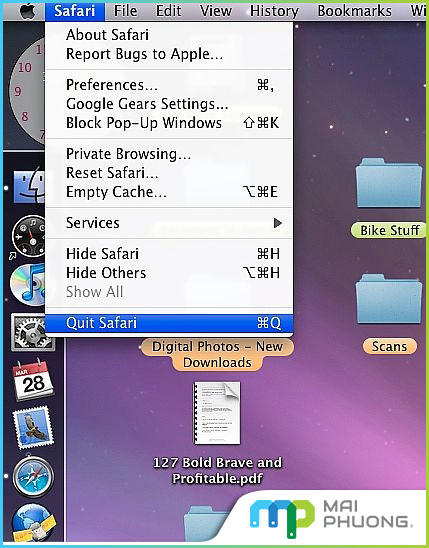Click the 127 Bold Brave and Profitable.pdf filename
Screen dimensions: 429x548
coord(217,470)
